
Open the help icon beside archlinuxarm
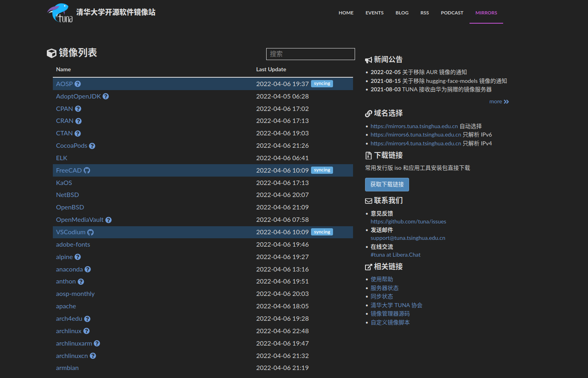97,344
